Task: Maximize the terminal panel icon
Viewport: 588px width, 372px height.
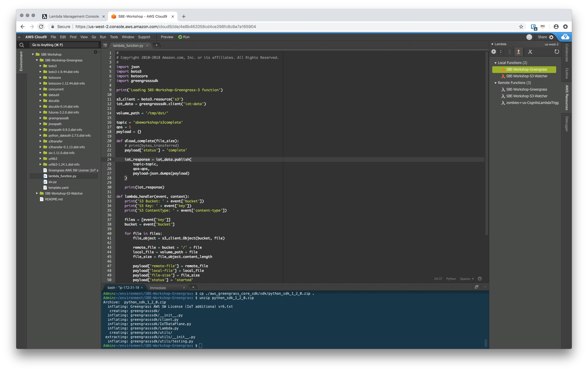Action: (x=477, y=287)
